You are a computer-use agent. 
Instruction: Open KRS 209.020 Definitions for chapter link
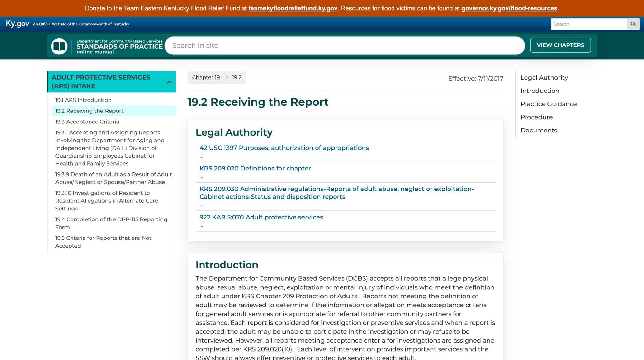pos(255,168)
